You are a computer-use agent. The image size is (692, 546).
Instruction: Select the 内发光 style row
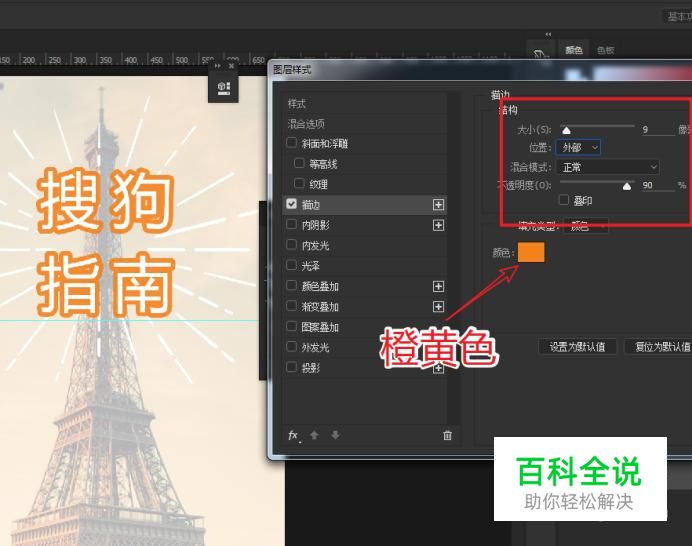pyautogui.click(x=365, y=245)
